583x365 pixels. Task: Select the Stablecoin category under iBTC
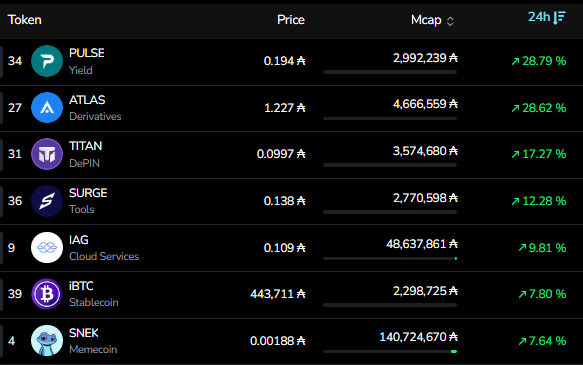(94, 302)
